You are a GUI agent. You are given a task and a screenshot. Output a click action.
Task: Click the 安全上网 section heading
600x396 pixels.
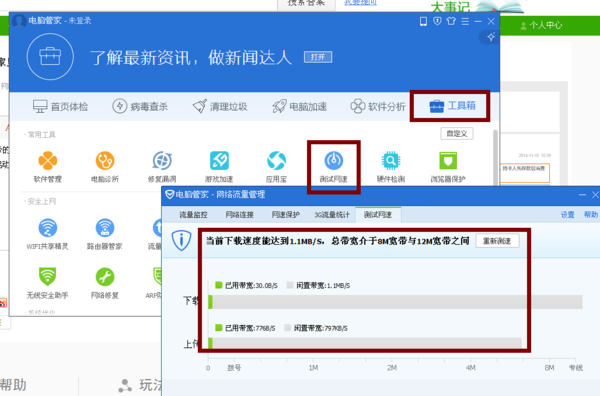point(41,202)
